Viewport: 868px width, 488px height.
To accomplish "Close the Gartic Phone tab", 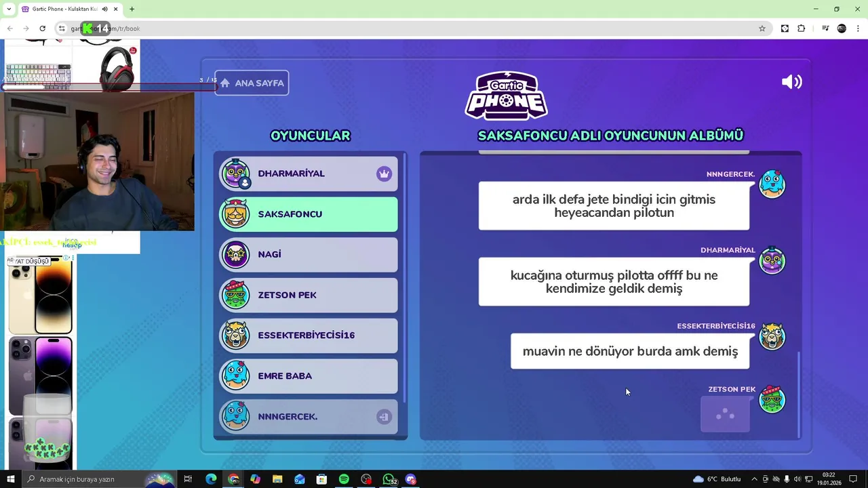I will tap(115, 9).
